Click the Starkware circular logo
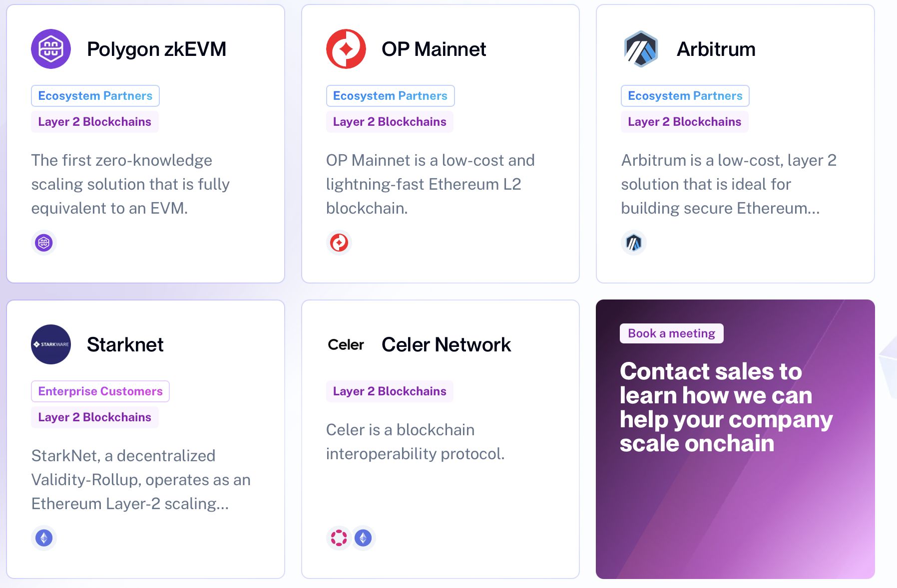 click(x=51, y=344)
